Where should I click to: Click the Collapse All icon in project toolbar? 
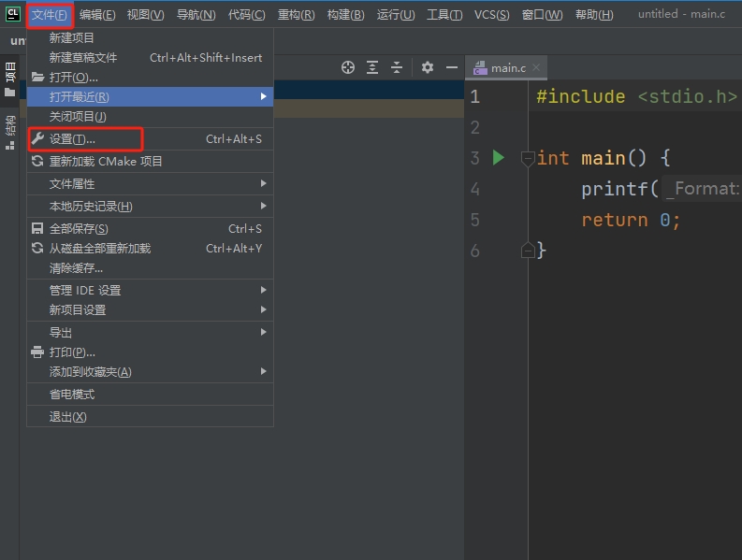click(x=397, y=67)
